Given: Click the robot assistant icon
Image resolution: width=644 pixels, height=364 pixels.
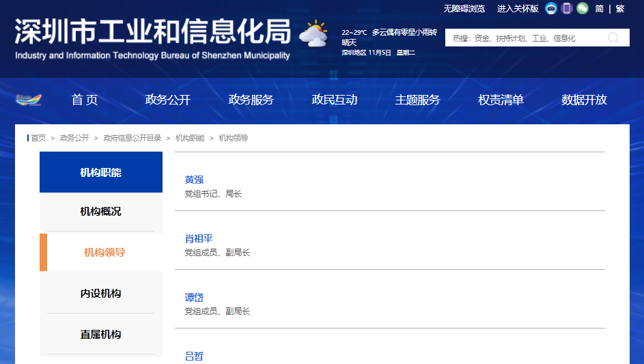Looking at the screenshot, I should click(x=551, y=9).
